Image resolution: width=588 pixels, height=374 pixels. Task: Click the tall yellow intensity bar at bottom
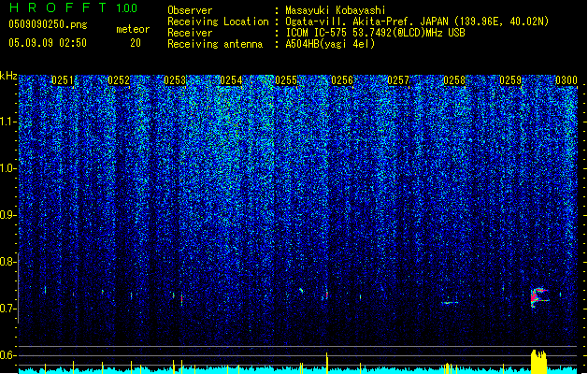pyautogui.click(x=538, y=362)
